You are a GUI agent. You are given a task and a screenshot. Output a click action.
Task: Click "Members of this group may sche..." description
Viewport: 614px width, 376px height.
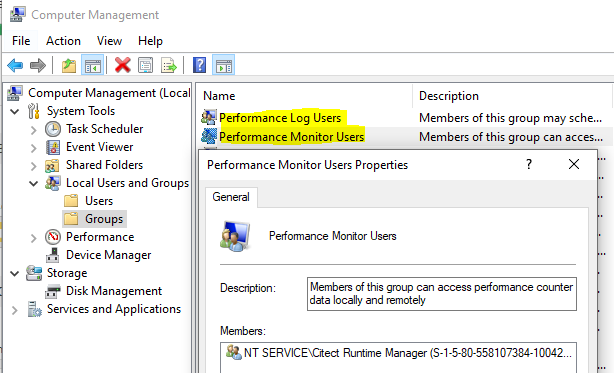pos(510,118)
